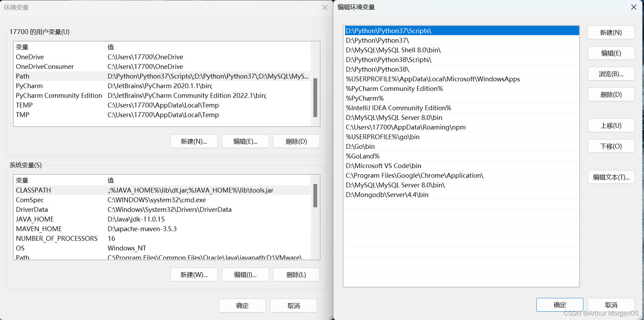Select the Google\Chrome\Application\ entry
This screenshot has width=644, height=320.
(x=462, y=175)
